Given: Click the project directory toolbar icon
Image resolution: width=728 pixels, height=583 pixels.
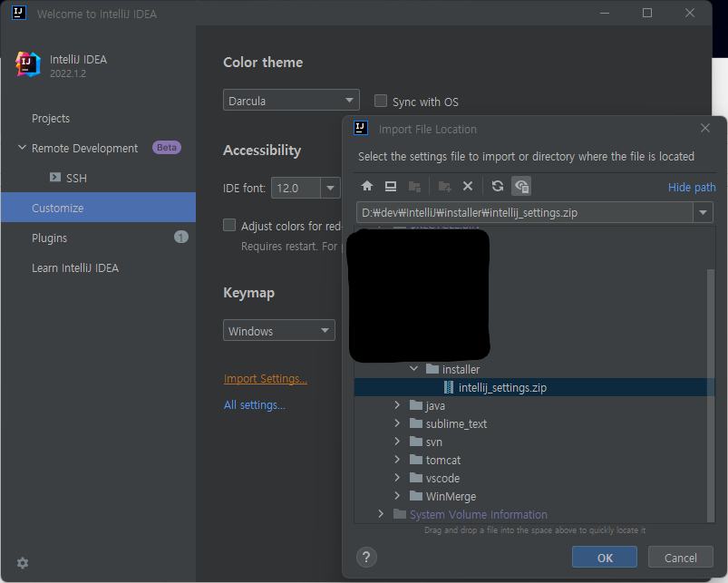Looking at the screenshot, I should [414, 186].
